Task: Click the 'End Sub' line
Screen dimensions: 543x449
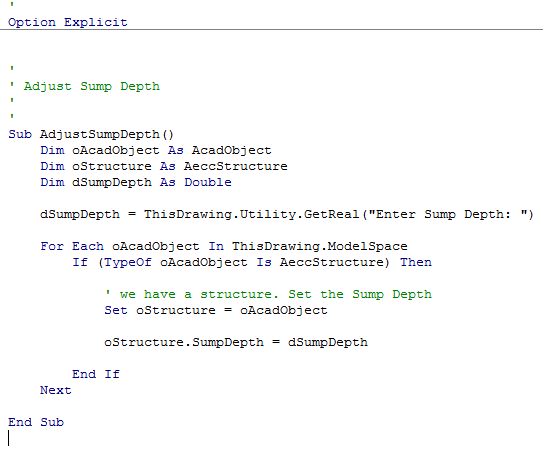Action: coord(36,422)
